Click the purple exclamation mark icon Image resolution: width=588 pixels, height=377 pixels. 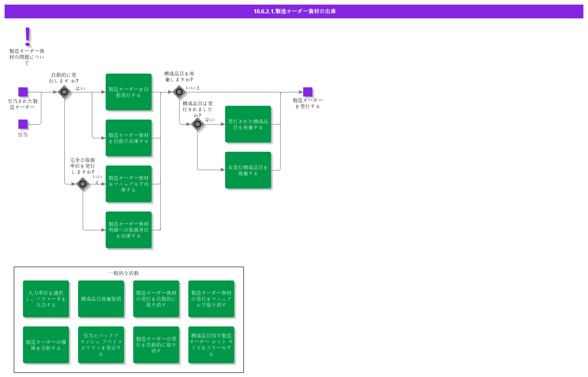tap(28, 36)
